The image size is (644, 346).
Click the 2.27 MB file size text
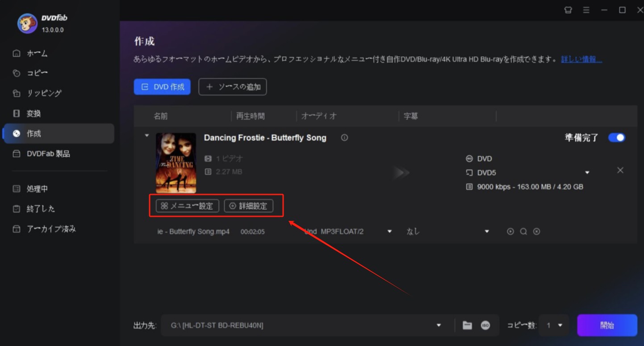click(x=229, y=172)
